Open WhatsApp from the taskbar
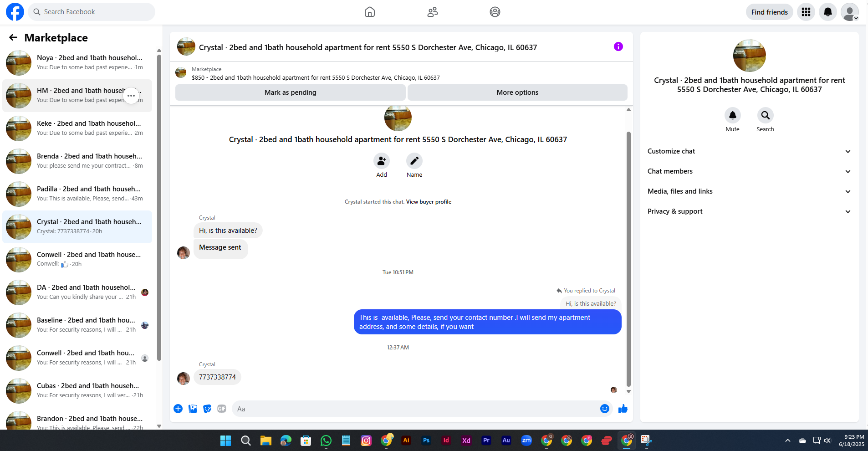This screenshot has height=451, width=868. point(326,441)
